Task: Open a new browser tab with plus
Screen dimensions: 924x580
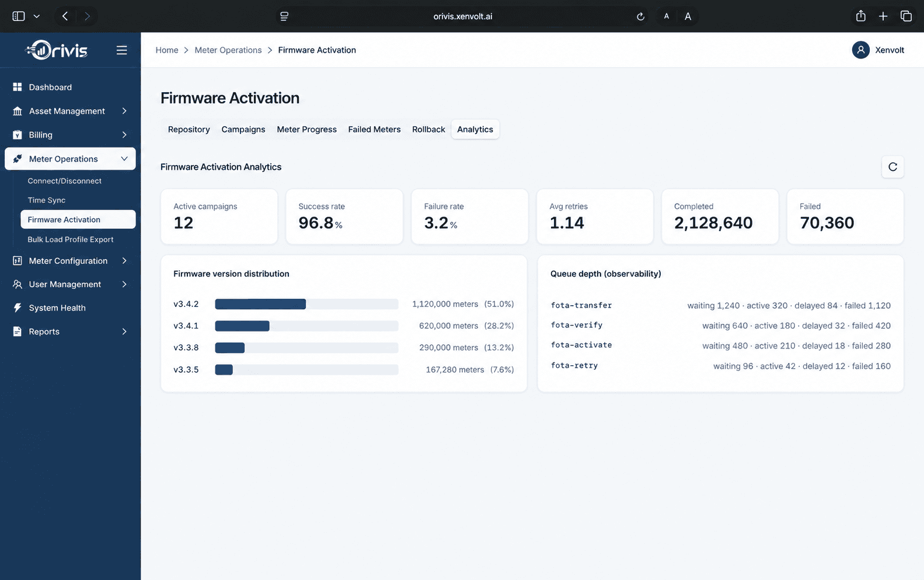Action: click(883, 16)
